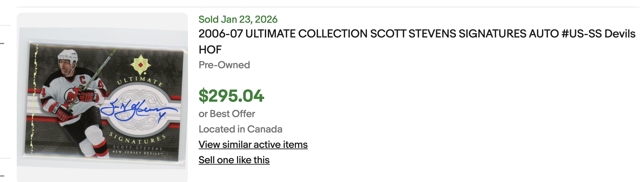The width and height of the screenshot is (644, 182).
Task: Click the or Best Offer text
Action: pos(226,114)
